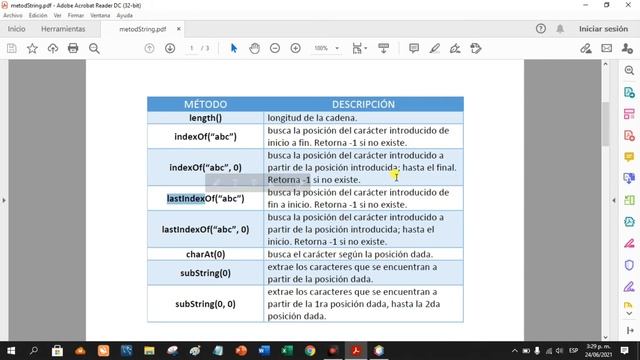The height and width of the screenshot is (360, 640).
Task: Upload file to cloud icon
Action: pos(53,49)
